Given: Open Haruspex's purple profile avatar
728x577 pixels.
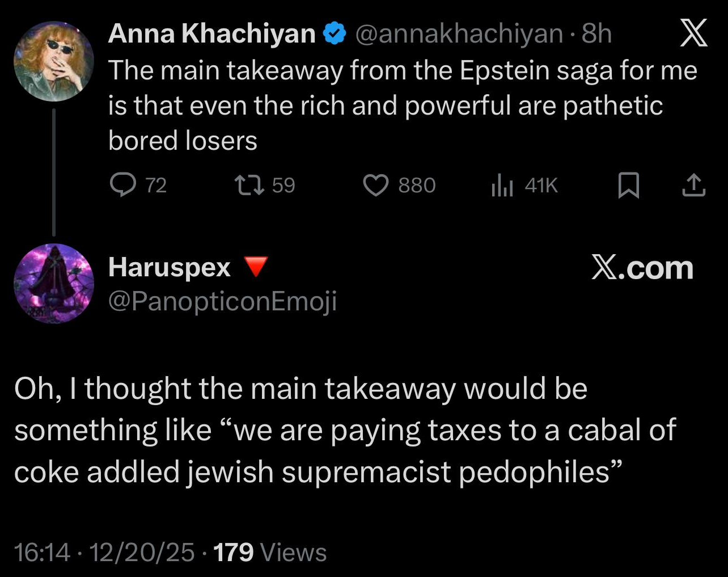Looking at the screenshot, I should pyautogui.click(x=53, y=284).
